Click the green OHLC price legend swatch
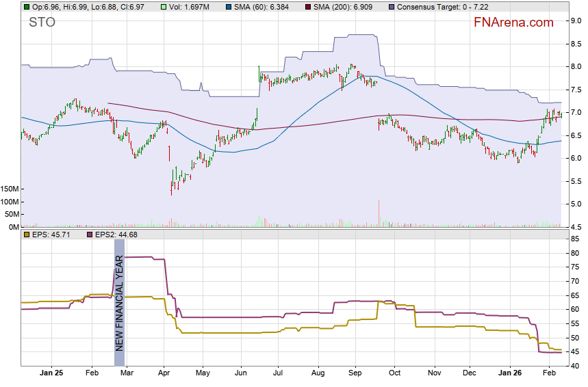 26,7
